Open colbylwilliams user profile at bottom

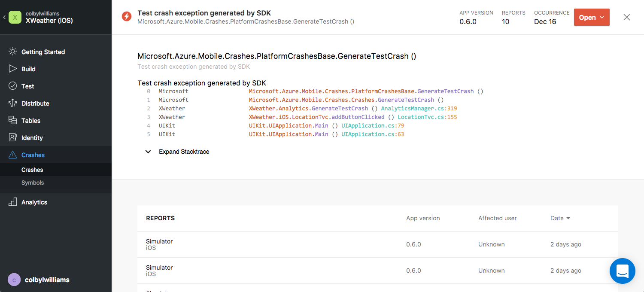click(47, 280)
